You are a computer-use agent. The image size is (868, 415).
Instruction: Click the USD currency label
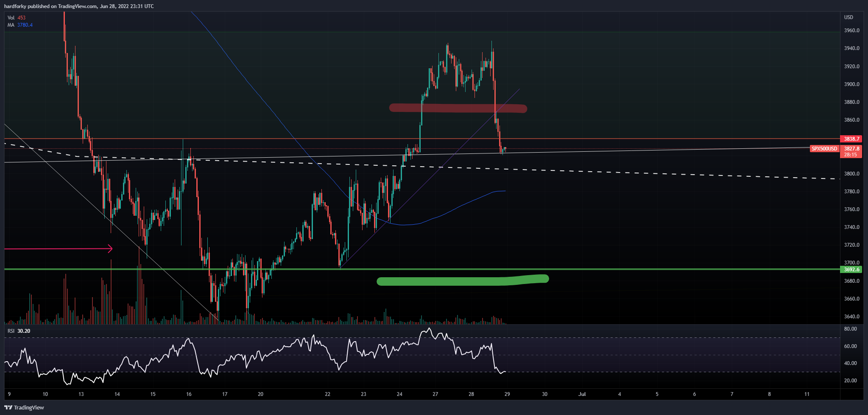point(848,17)
